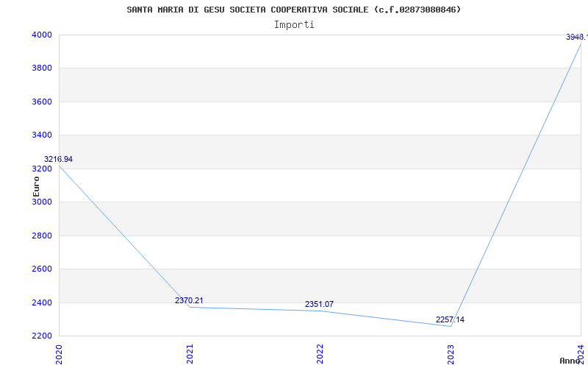Click the 2021 x-axis year label
The image size is (588, 368).
pos(190,354)
